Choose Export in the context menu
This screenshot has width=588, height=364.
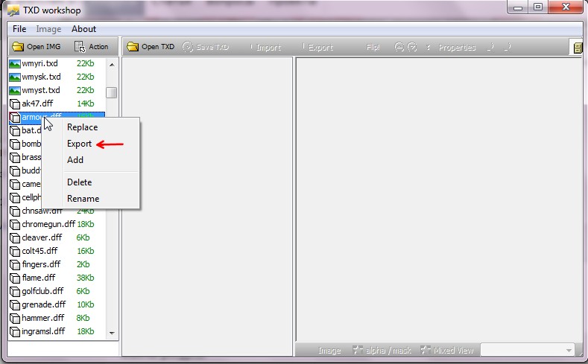(79, 144)
